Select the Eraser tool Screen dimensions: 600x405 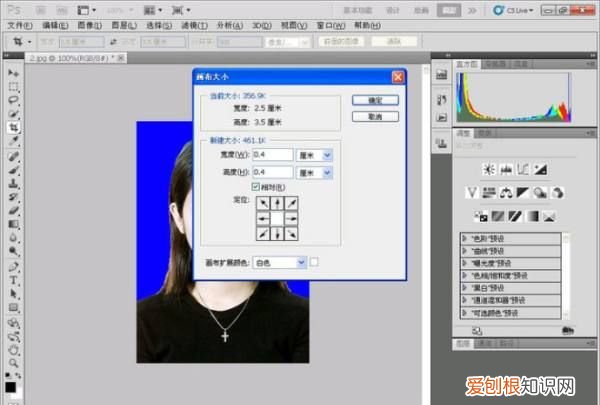(13, 211)
